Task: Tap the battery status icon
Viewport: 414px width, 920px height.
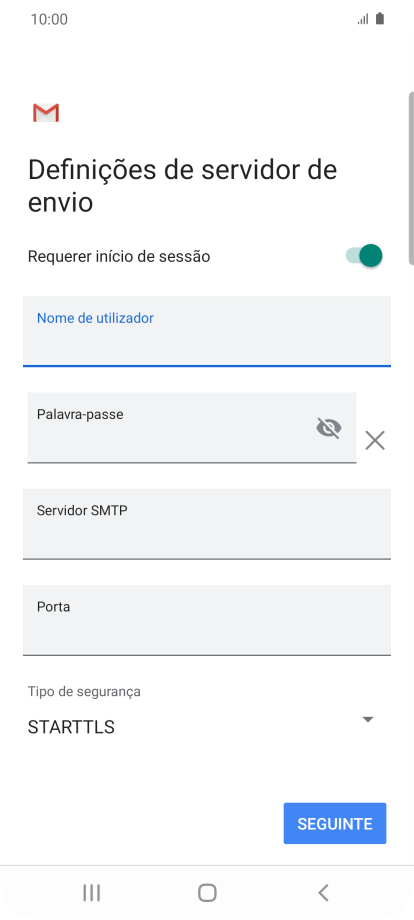Action: point(380,19)
